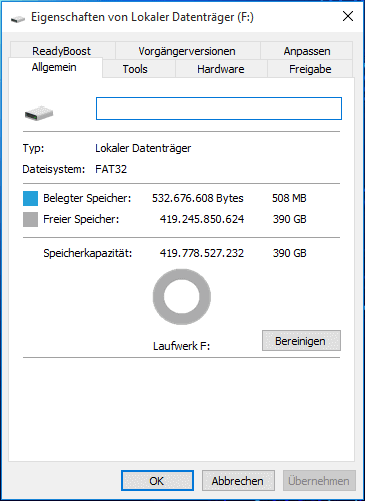Click the 'Dateisystem:' label
This screenshot has width=365, height=501.
(54, 169)
